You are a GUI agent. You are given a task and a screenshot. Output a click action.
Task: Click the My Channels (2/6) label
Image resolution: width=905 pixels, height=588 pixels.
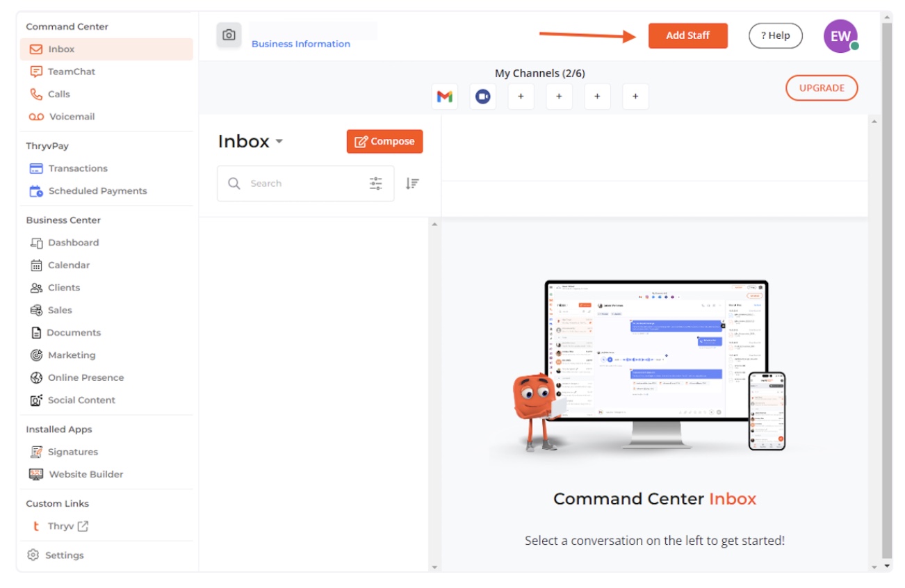pyautogui.click(x=540, y=73)
